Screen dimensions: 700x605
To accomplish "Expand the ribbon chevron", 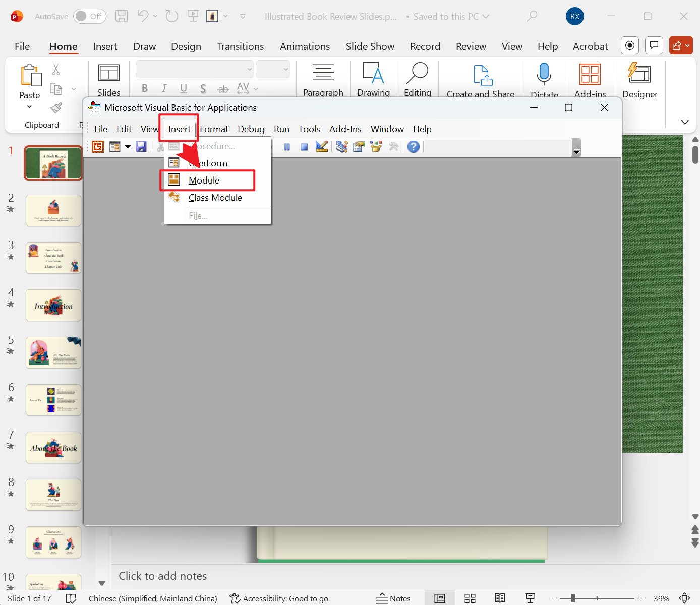I will click(684, 122).
